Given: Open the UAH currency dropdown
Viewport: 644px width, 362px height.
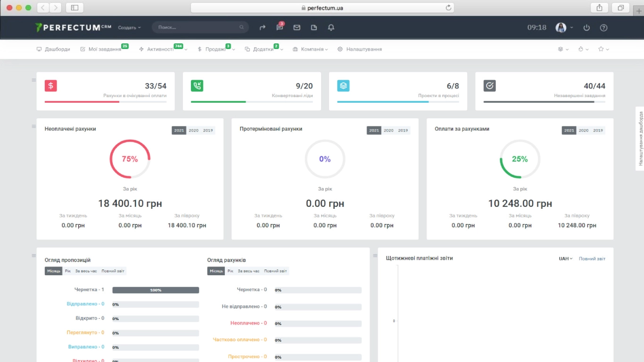Looking at the screenshot, I should coord(565,259).
